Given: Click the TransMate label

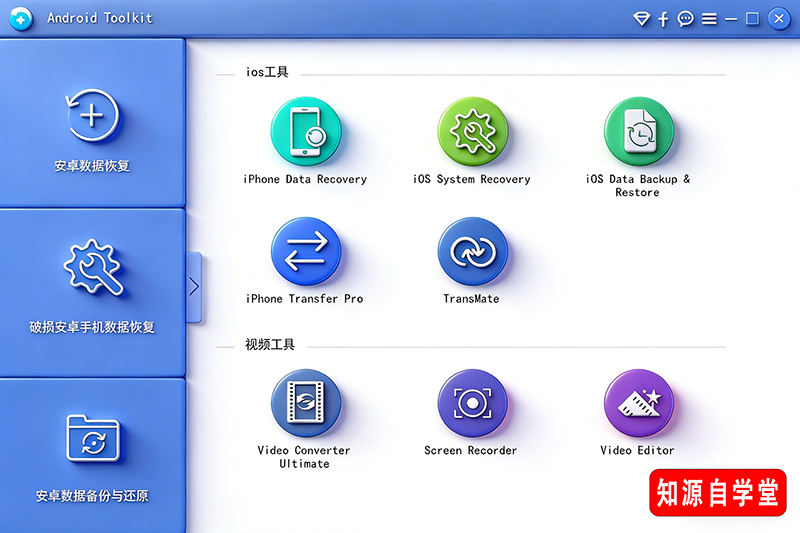Looking at the screenshot, I should [471, 299].
